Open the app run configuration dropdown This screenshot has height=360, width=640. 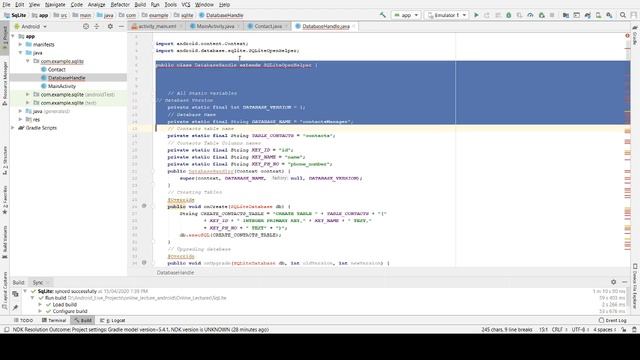(406, 15)
